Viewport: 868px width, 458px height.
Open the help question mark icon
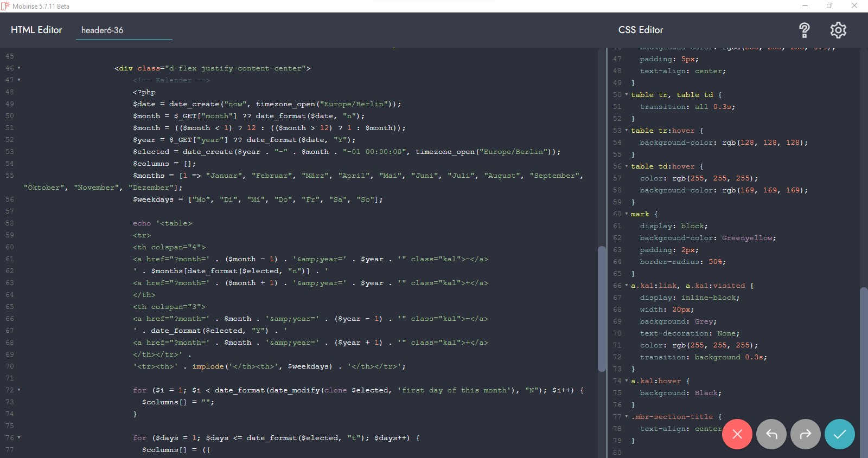[x=804, y=30]
